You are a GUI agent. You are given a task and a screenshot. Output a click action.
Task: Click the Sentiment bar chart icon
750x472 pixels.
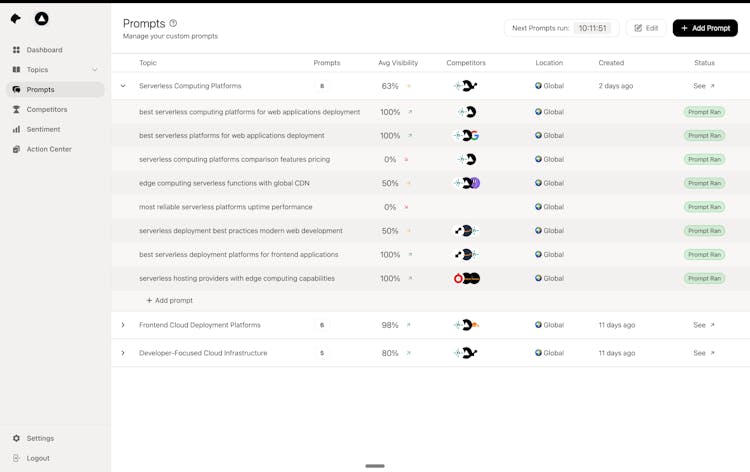(x=16, y=130)
